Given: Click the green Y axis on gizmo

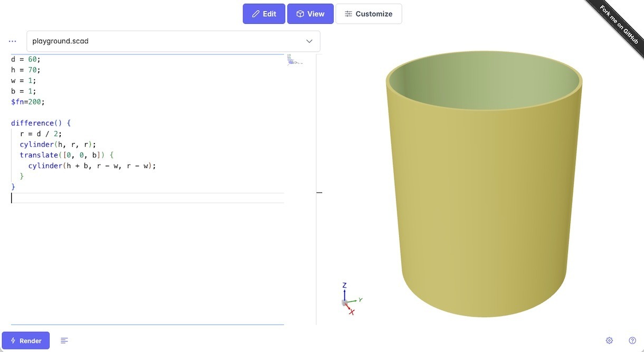Looking at the screenshot, I should pyautogui.click(x=359, y=300).
